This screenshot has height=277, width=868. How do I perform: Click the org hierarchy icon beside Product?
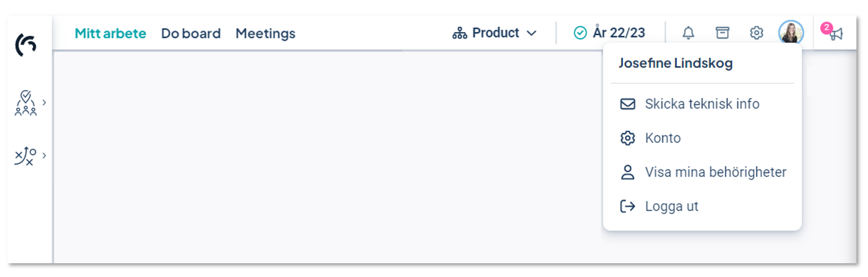(459, 34)
